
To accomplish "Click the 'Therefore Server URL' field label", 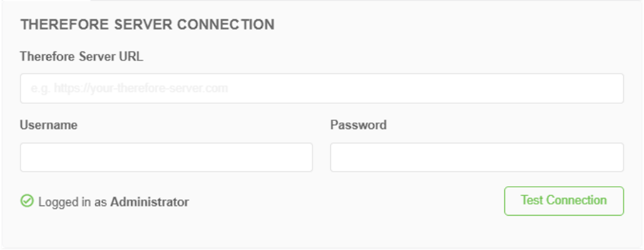I will (x=82, y=56).
